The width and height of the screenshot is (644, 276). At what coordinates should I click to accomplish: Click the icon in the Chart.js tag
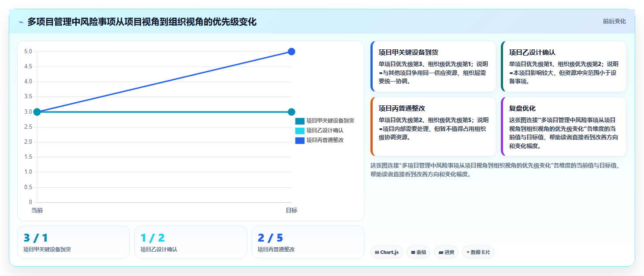[377, 253]
